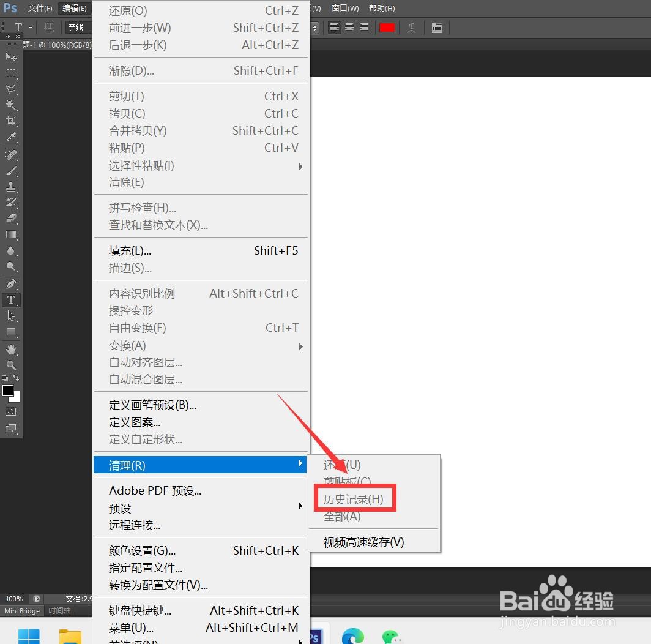
Task: Select the Path Selection tool
Action: [x=11, y=316]
